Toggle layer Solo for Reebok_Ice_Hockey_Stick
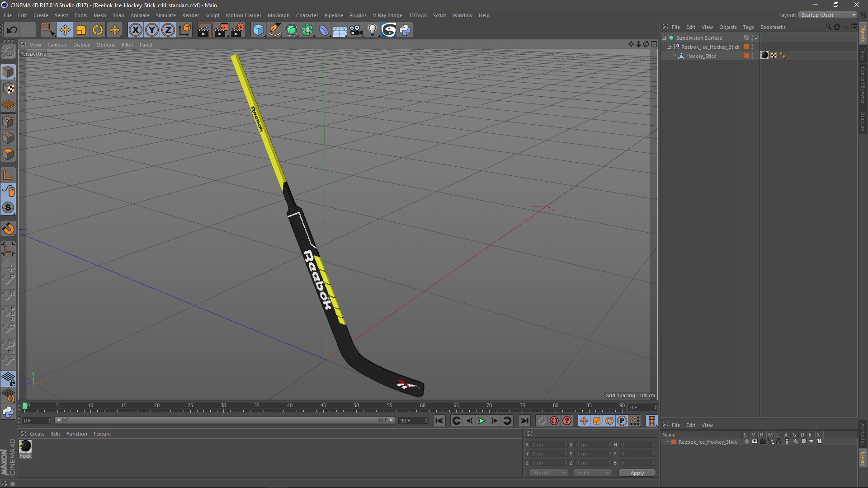 pos(747,442)
